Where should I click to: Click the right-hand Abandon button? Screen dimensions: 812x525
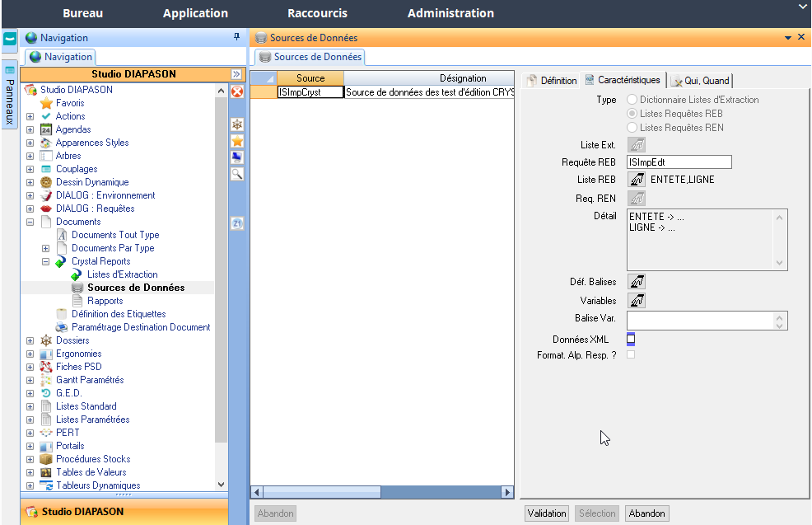646,513
